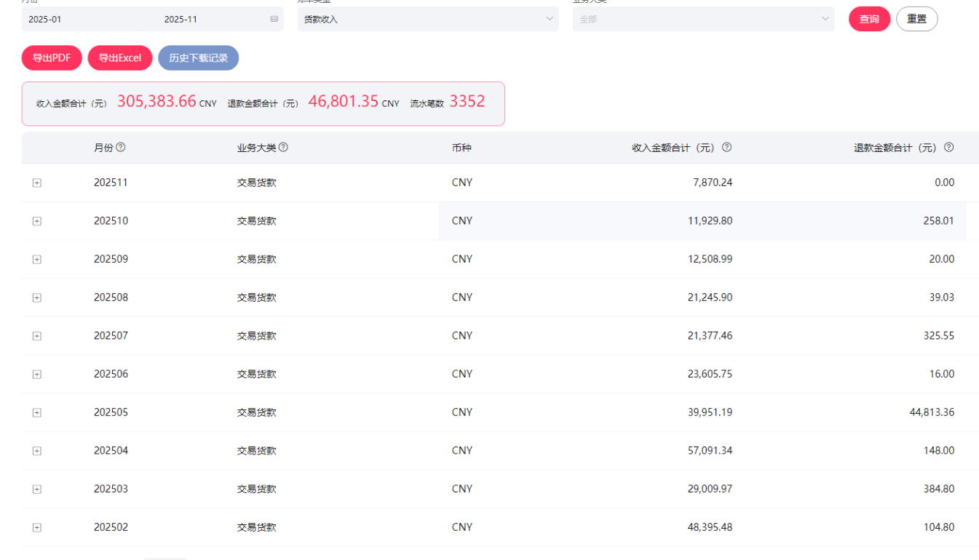Click 导出Excel to export spreadsheet
Viewport: 979px width, 560px height.
tap(120, 58)
